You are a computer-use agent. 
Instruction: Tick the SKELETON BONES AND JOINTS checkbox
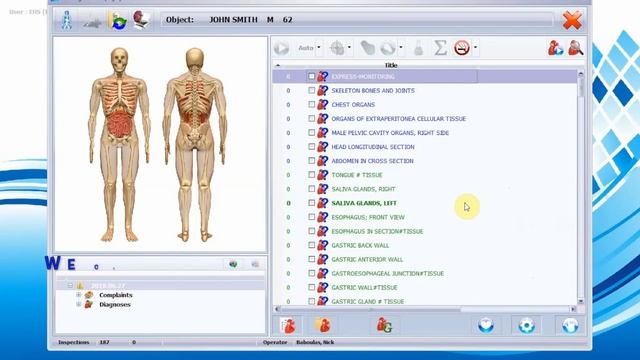point(311,90)
